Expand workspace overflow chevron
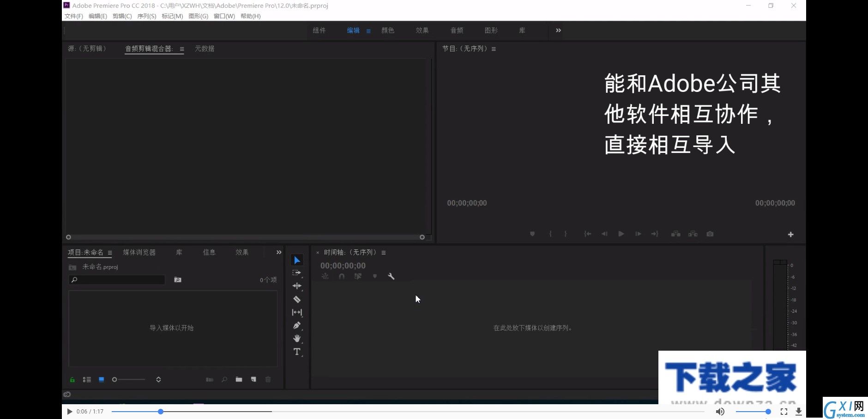 click(559, 30)
